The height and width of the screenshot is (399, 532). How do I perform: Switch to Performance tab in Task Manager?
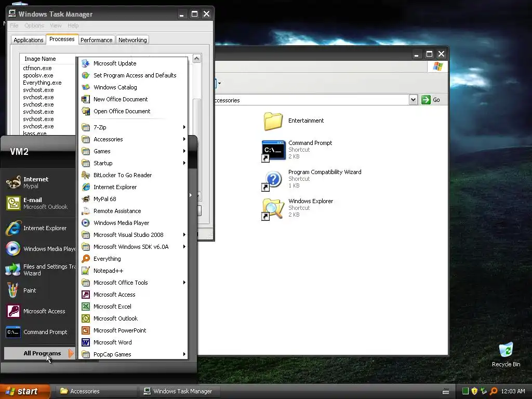click(96, 40)
